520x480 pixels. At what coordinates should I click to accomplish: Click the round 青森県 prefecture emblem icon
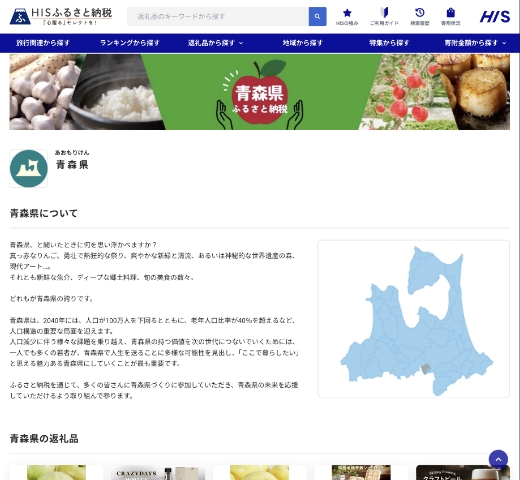click(29, 168)
